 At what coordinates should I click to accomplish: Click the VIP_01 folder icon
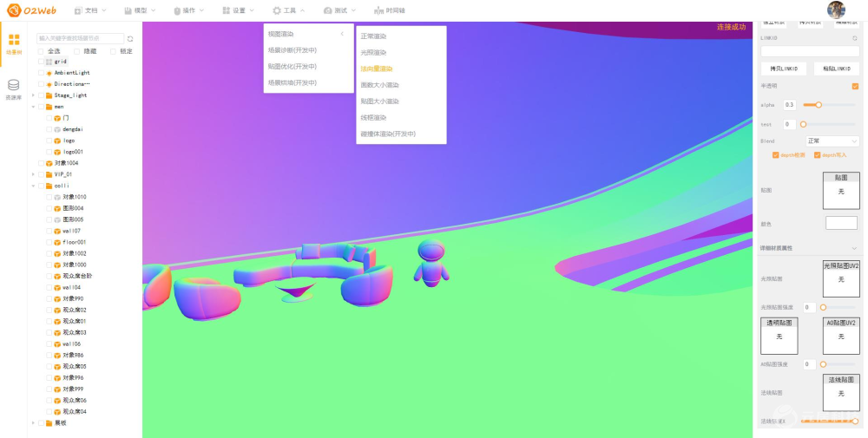pos(49,174)
